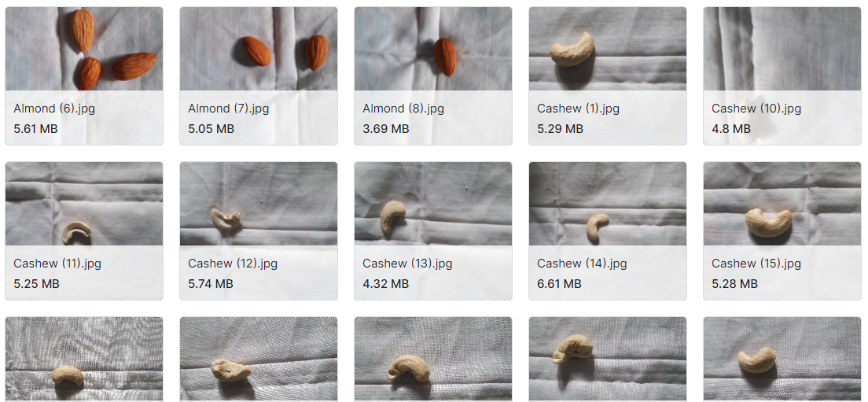Open the Almond (7).jpg image preview
This screenshot has height=402, width=868.
(259, 49)
